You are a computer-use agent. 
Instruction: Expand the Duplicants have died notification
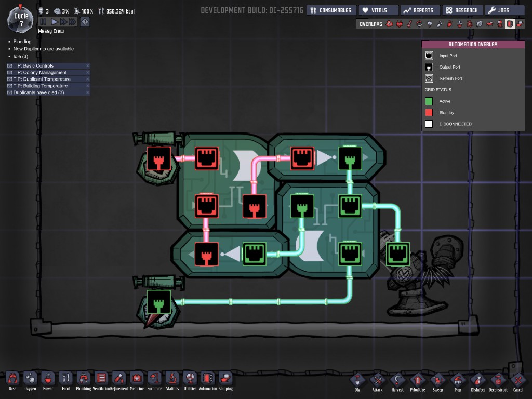[39, 92]
